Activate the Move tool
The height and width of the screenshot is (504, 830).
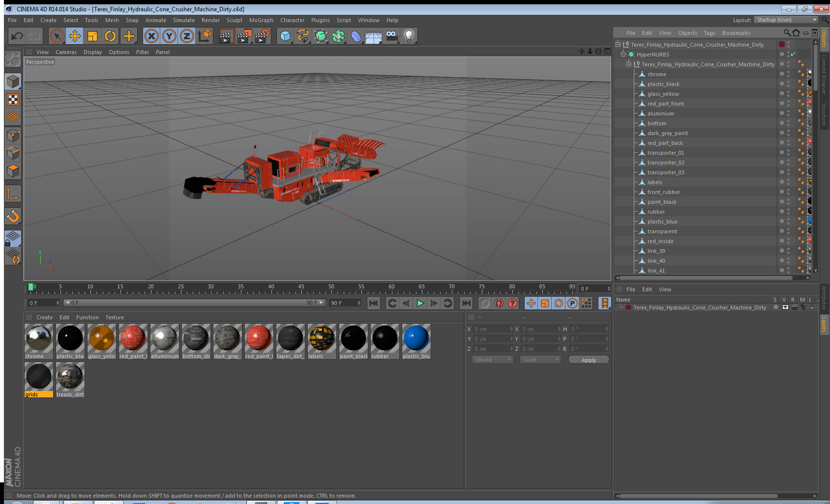pos(75,36)
